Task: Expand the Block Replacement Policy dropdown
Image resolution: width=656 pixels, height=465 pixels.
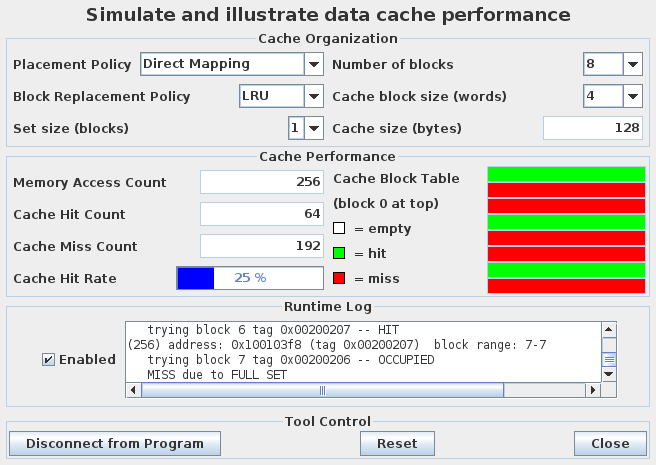Action: pos(281,96)
